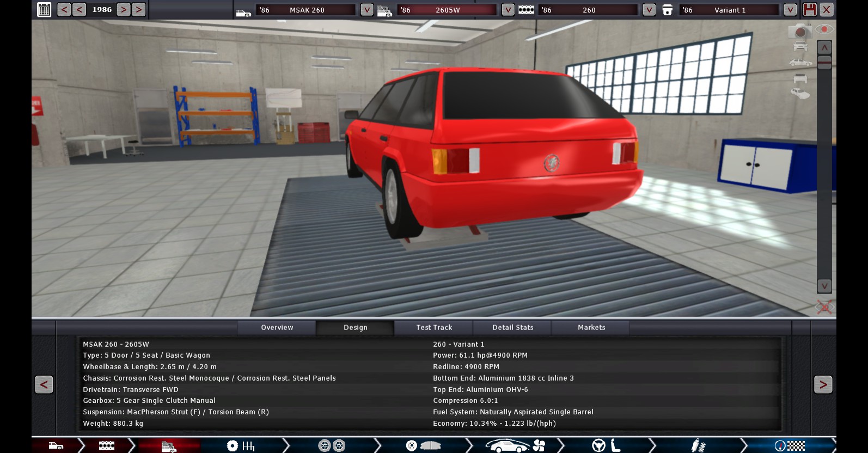Click the 'Gearbox: 5 Gear Single Clutch Manual' line
Screen dimensions: 868x453
coord(149,400)
